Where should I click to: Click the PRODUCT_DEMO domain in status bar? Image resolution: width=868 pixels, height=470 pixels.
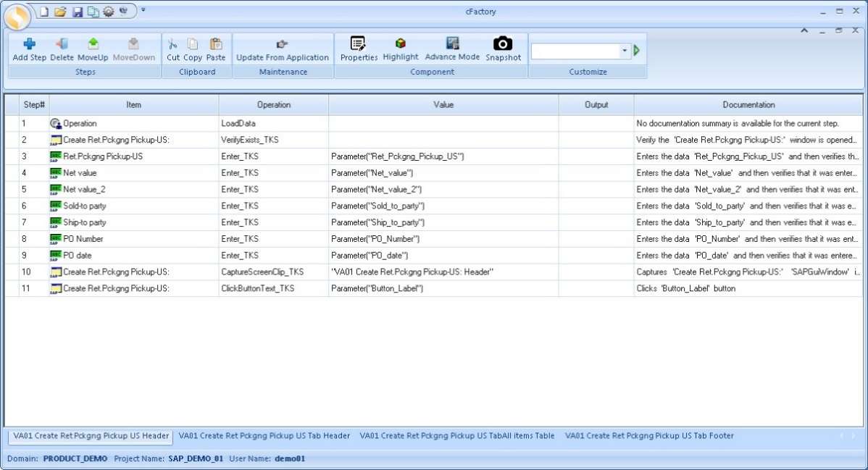(75, 459)
